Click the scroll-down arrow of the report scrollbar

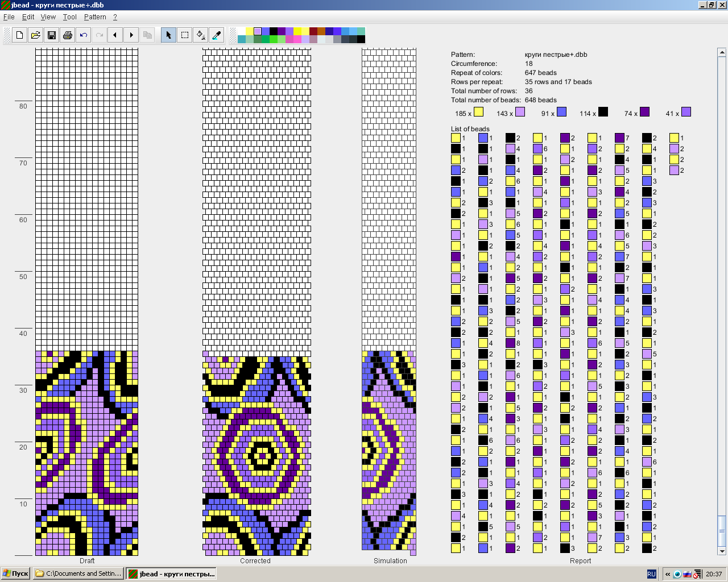tap(722, 551)
